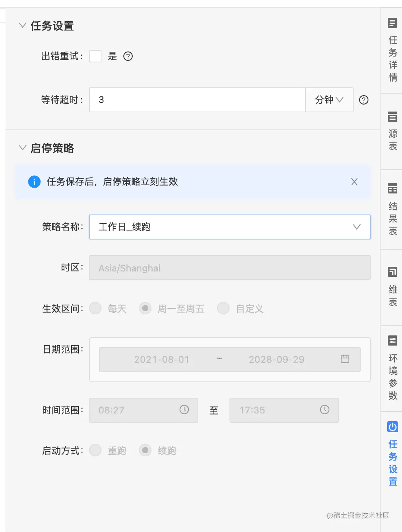The width and height of the screenshot is (402, 532).
Task: Open help for the 等待超时 setting
Action: tap(363, 100)
